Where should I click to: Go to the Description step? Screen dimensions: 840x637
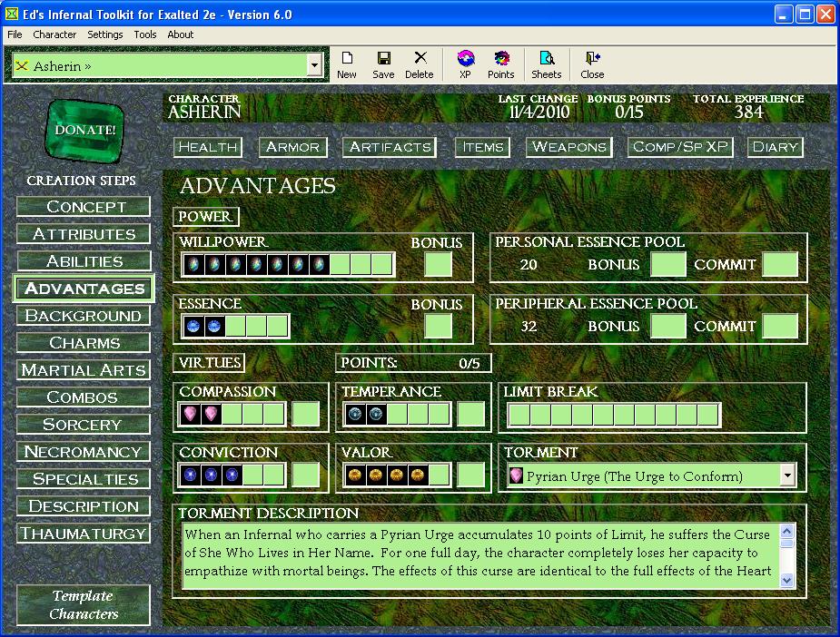click(x=84, y=506)
